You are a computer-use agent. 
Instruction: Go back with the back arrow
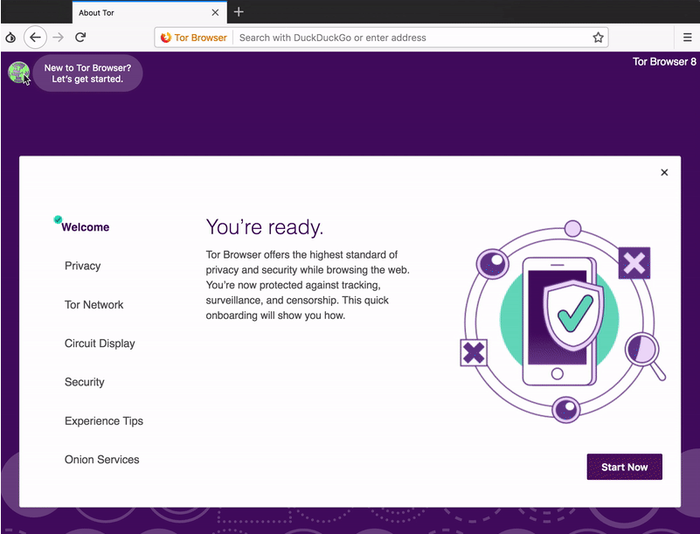point(35,38)
